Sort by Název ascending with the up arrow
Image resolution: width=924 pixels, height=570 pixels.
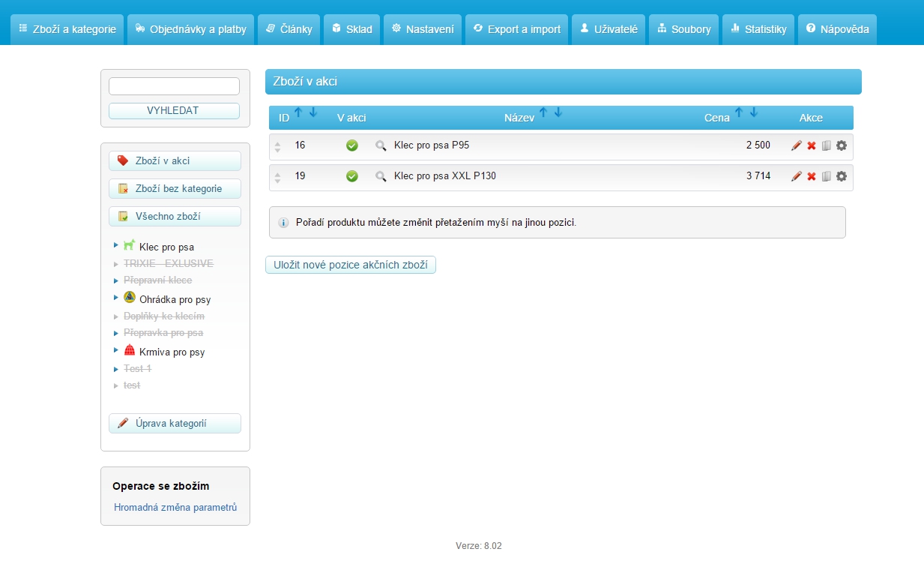point(543,112)
